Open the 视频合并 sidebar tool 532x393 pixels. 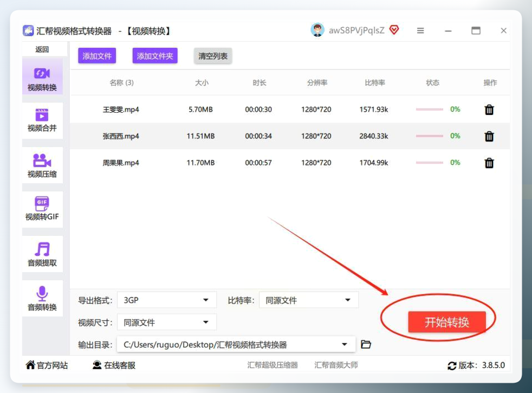click(x=42, y=120)
